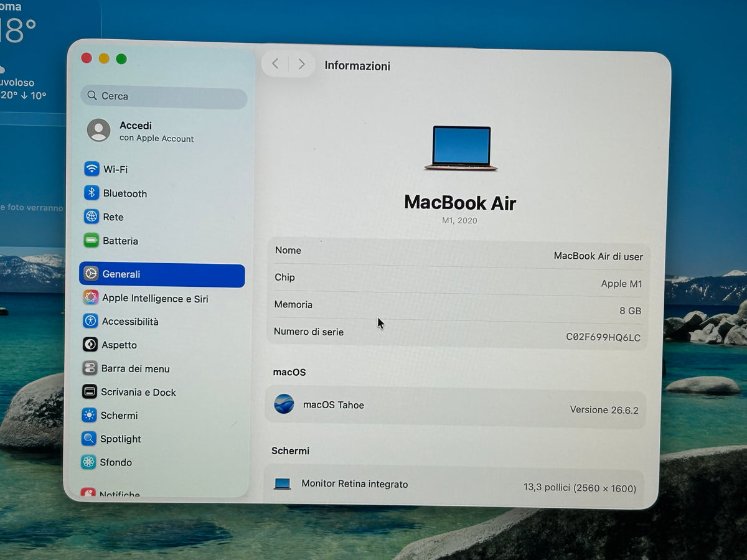Select the Bluetooth sidebar label

point(125,194)
